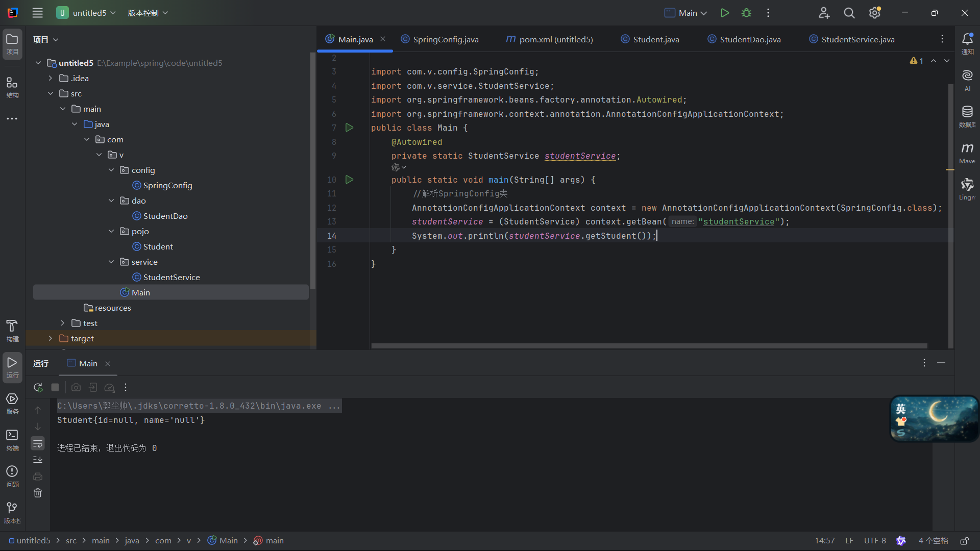Open the Structure tool window

coord(12,87)
